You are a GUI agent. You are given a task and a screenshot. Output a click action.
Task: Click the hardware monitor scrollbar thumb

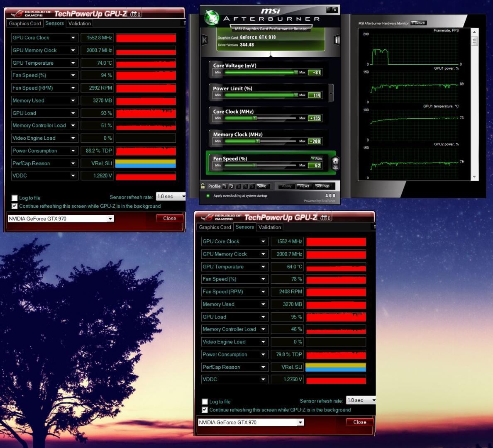pyautogui.click(x=474, y=41)
